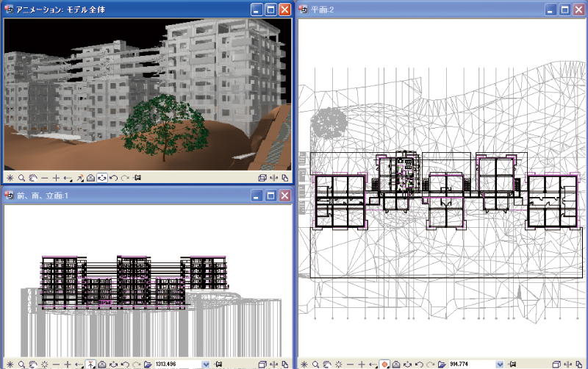Screen dimensions: 588x369
Task: Click split-view divider icon in animation window
Action: (x=273, y=178)
